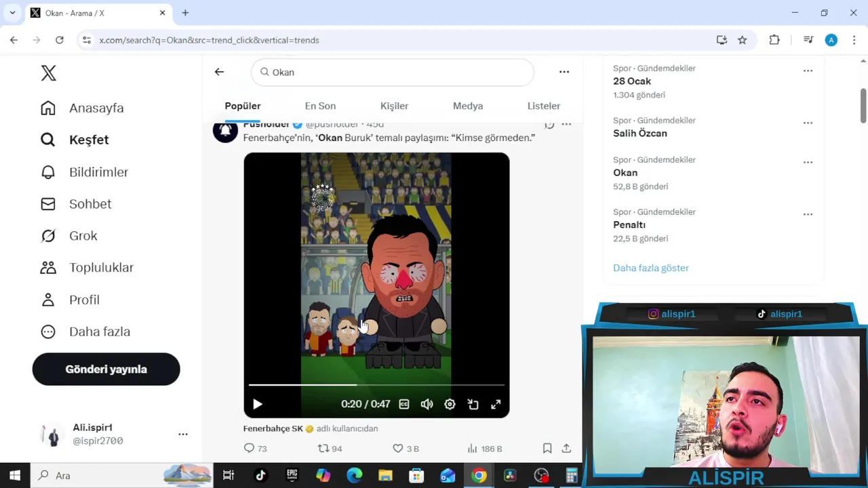Toggle picture-in-picture for video

(x=473, y=404)
